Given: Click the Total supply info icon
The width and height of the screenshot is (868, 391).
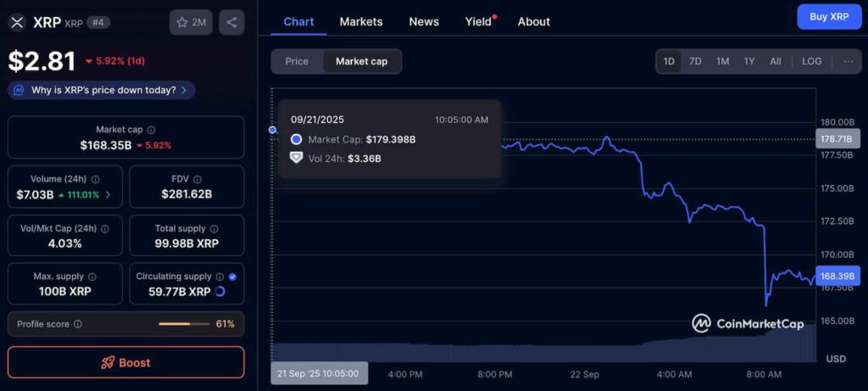Looking at the screenshot, I should point(214,229).
